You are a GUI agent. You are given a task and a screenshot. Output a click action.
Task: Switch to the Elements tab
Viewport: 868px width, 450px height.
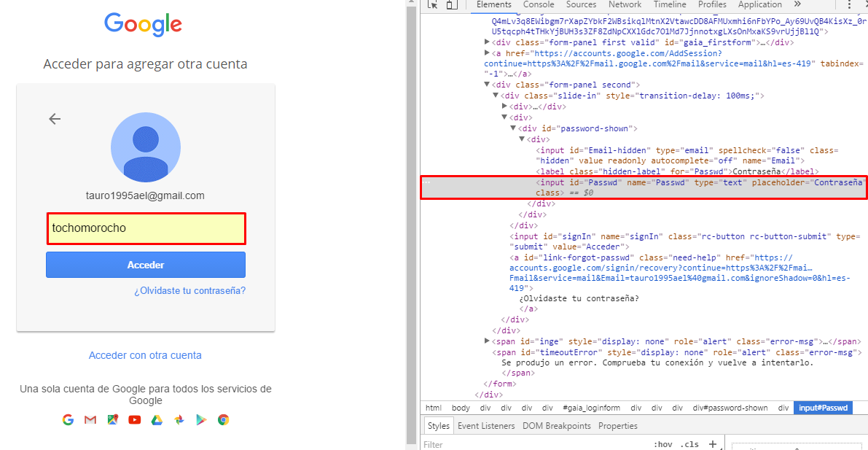[x=494, y=4]
